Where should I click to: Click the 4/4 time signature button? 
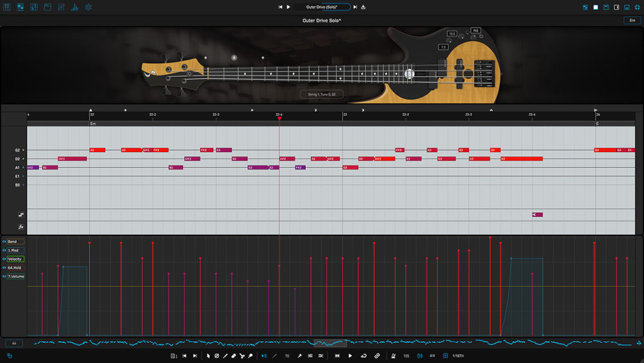click(x=432, y=356)
